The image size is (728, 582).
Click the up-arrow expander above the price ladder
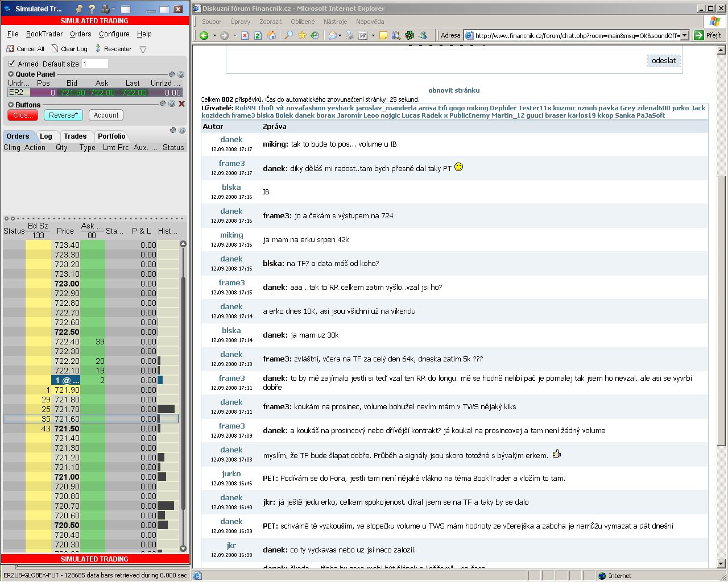tap(6, 218)
